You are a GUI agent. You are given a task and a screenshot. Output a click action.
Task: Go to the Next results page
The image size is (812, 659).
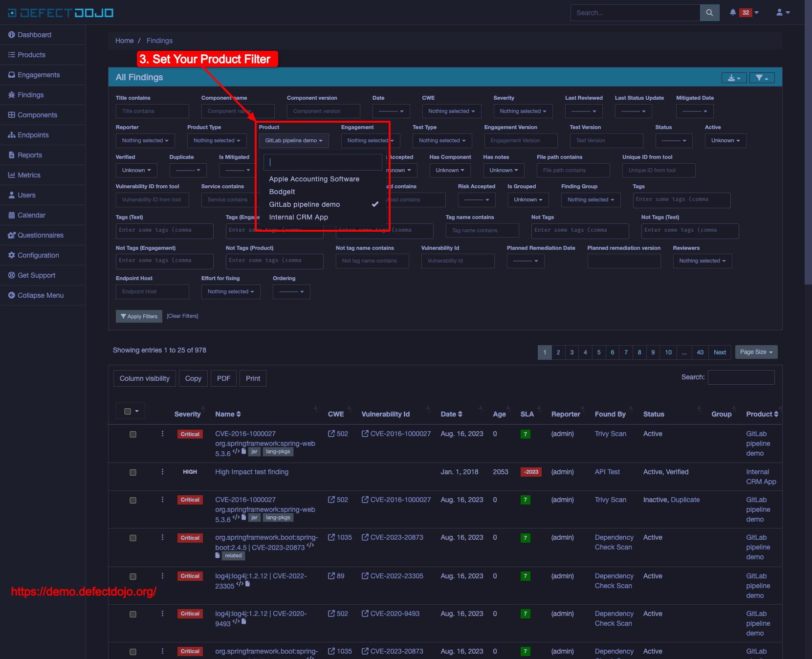pyautogui.click(x=720, y=352)
